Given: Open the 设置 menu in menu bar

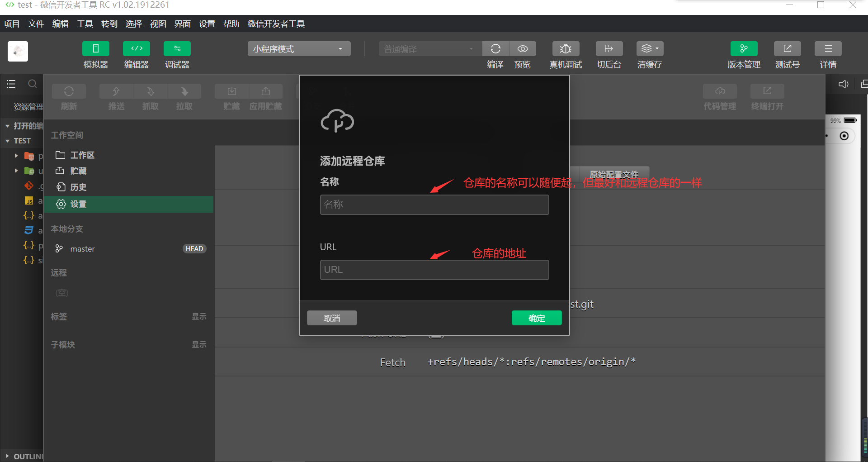Looking at the screenshot, I should click(207, 24).
